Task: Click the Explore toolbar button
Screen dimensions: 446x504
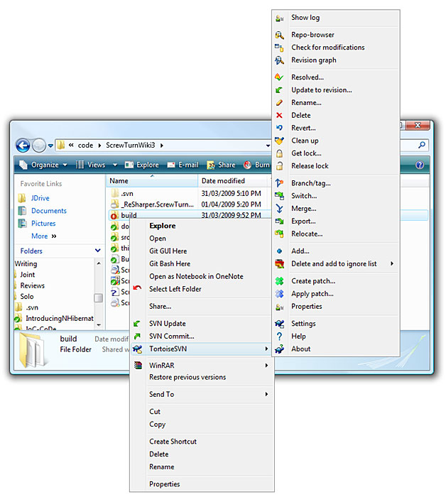Action: coord(142,165)
